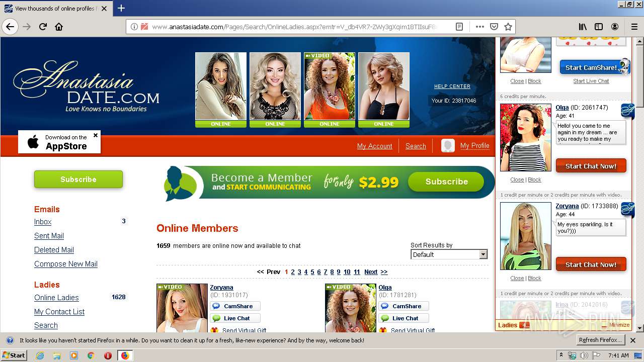The width and height of the screenshot is (644, 362).
Task: Block Olga in the chat panel
Action: point(534,179)
